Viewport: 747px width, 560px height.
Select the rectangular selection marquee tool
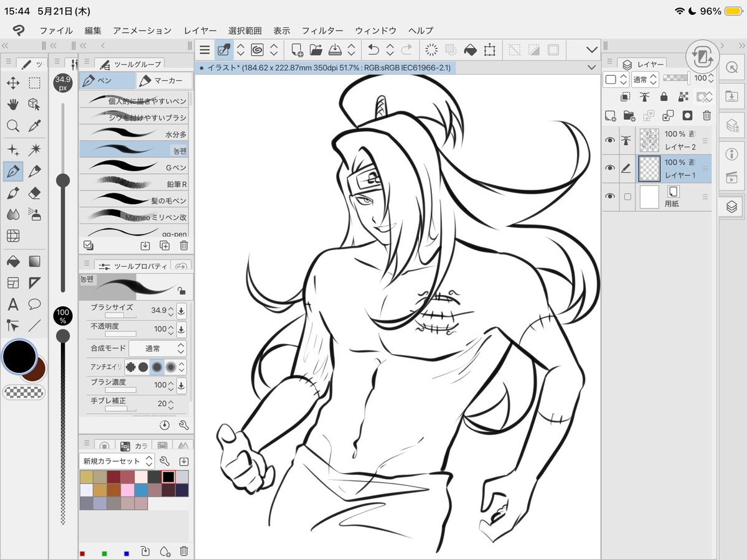(x=35, y=83)
